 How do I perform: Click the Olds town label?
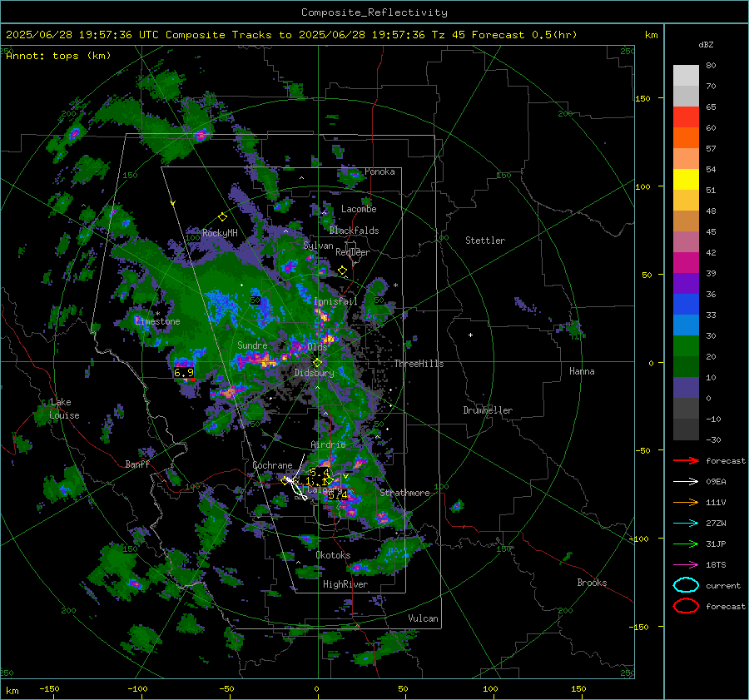click(x=317, y=347)
